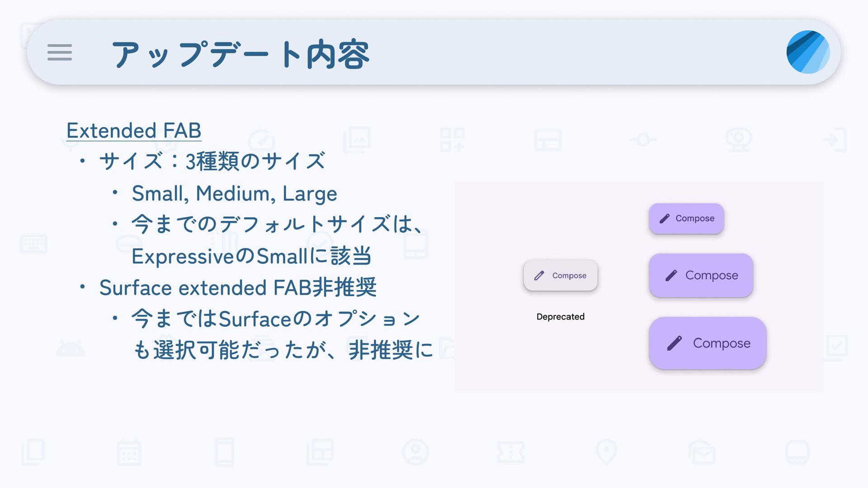Click the medium purple Compose button
The width and height of the screenshot is (868, 488).
(x=701, y=275)
